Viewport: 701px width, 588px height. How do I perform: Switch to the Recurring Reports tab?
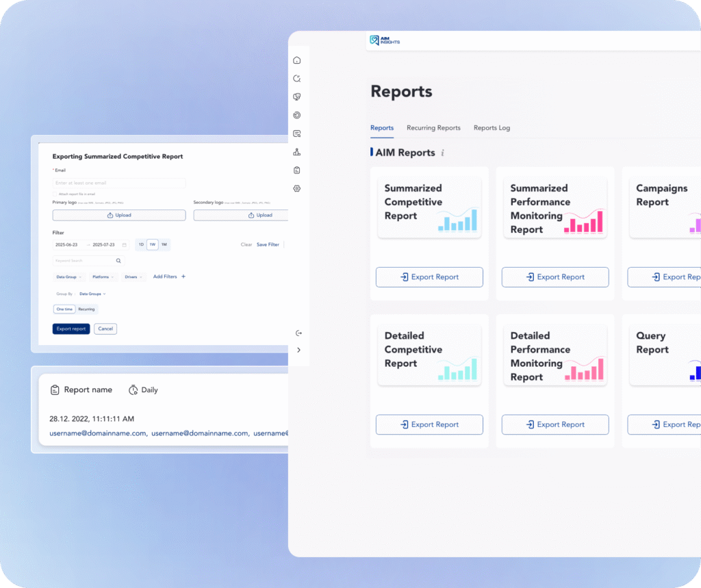[433, 128]
